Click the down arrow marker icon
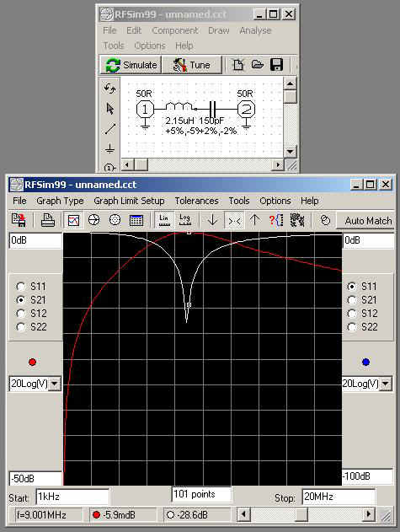400x532 pixels. (x=212, y=221)
